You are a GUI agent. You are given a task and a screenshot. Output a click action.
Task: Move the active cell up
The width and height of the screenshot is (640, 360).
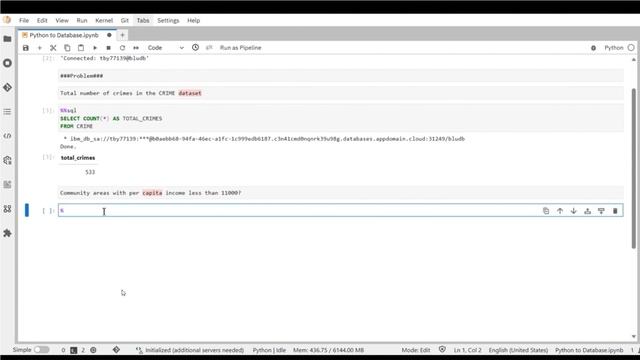coord(560,211)
